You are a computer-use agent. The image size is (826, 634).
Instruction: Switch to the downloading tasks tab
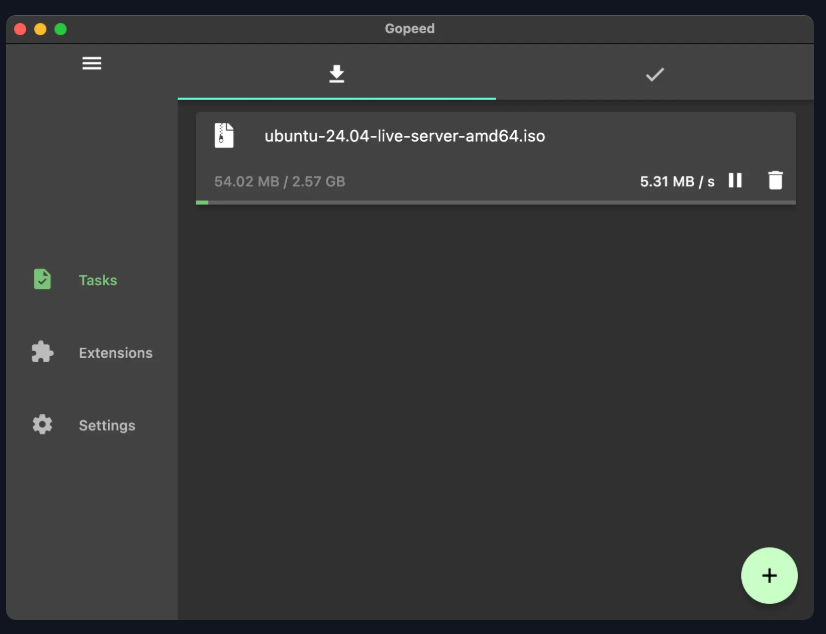click(337, 74)
